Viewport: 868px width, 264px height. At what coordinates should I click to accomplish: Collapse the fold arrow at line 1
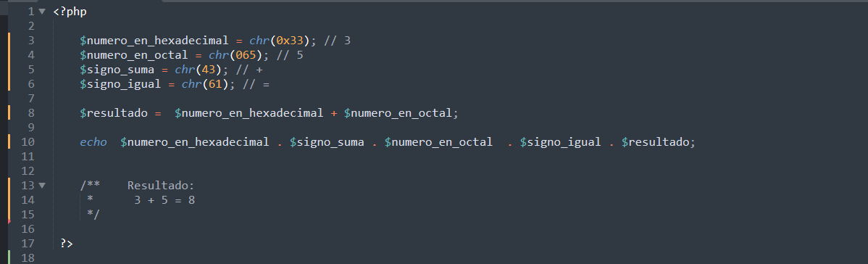tap(42, 12)
